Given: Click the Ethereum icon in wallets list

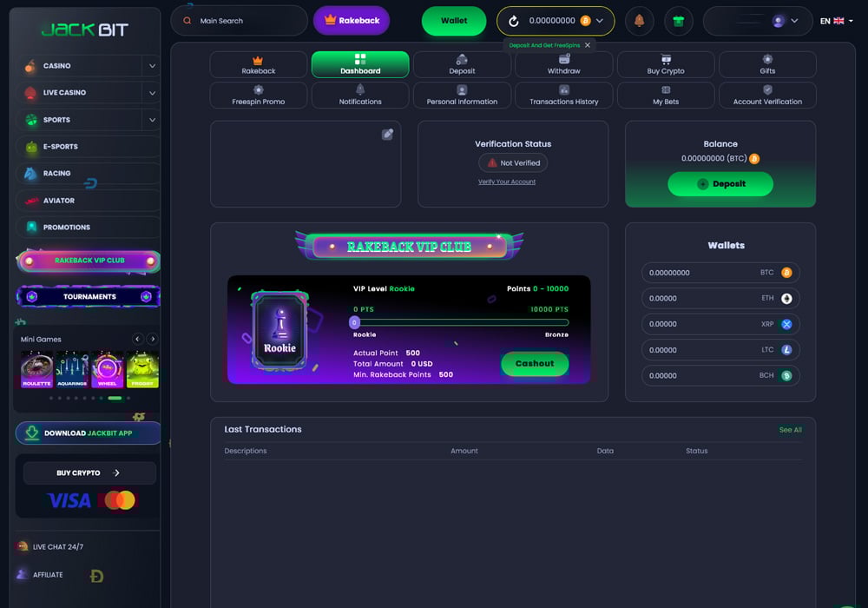Looking at the screenshot, I should click(786, 298).
